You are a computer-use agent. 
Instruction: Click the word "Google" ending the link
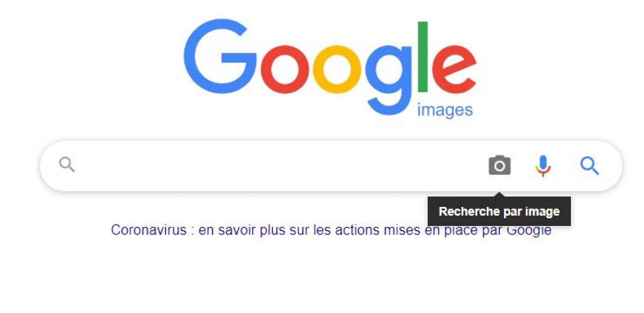tap(529, 230)
